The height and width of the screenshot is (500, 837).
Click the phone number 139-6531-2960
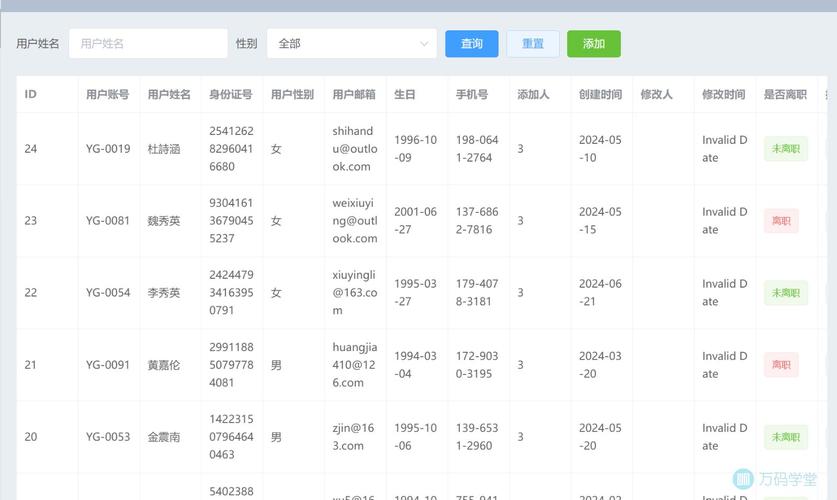(477, 437)
